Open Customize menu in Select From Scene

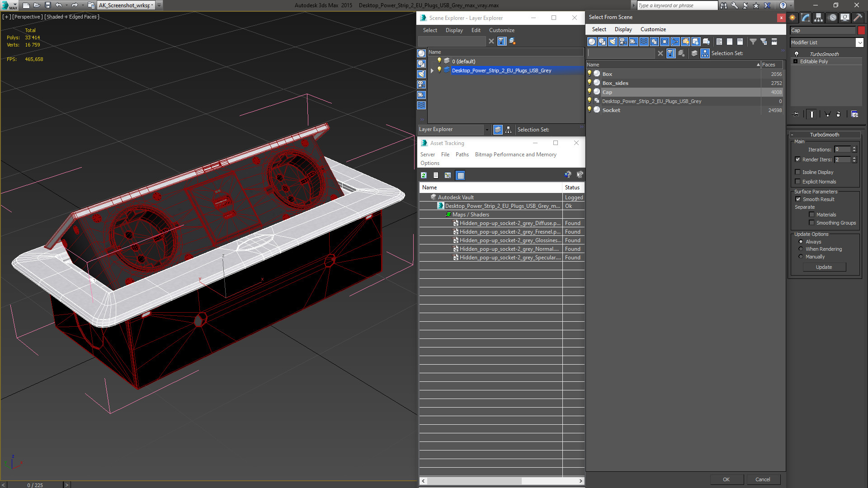coord(653,29)
